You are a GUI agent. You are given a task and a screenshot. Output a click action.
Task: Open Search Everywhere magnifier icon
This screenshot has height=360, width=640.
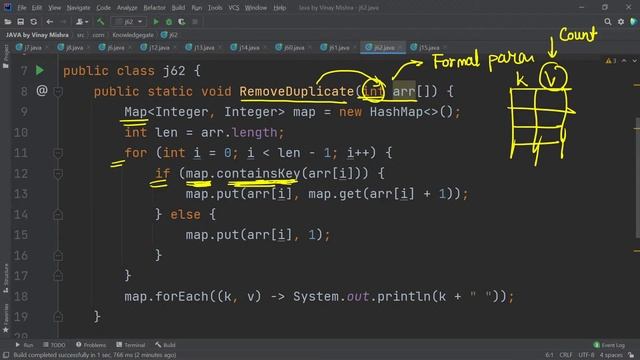click(608, 22)
